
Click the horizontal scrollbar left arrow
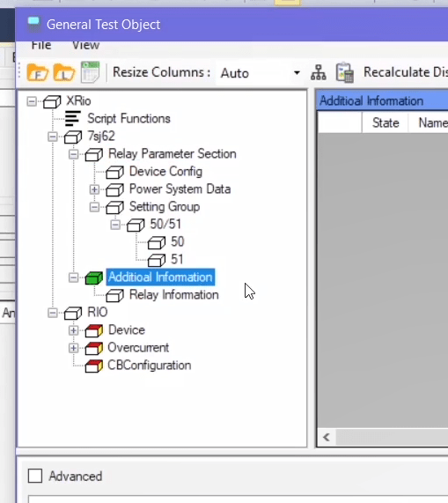pyautogui.click(x=327, y=437)
